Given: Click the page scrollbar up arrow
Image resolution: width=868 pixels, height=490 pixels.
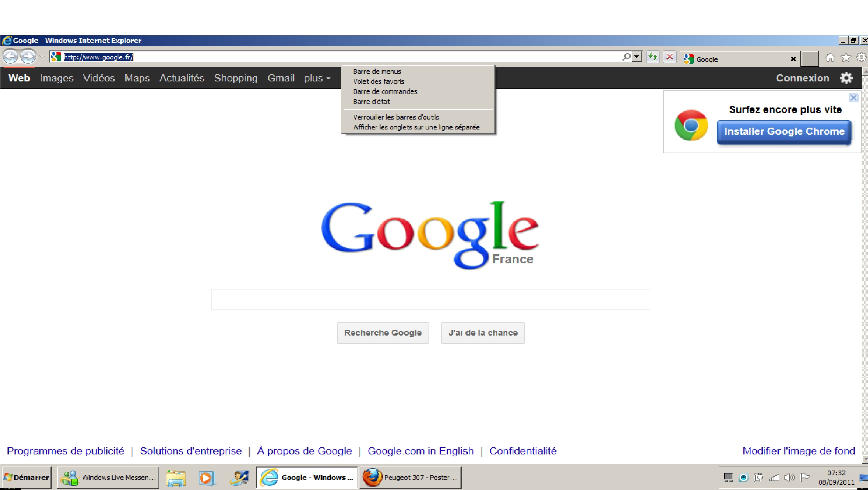Looking at the screenshot, I should (x=865, y=72).
